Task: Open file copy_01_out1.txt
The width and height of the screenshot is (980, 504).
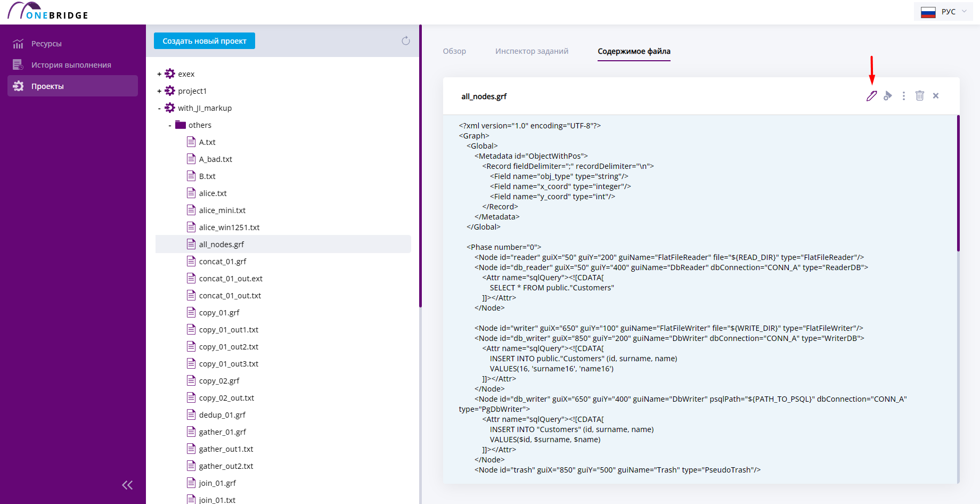Action: click(228, 330)
